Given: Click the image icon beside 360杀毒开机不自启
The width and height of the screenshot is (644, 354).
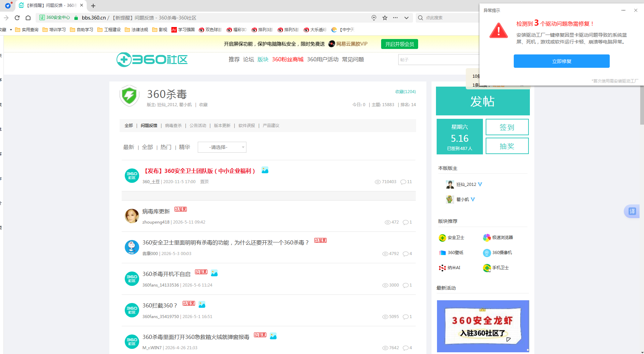Looking at the screenshot, I should pyautogui.click(x=214, y=273).
